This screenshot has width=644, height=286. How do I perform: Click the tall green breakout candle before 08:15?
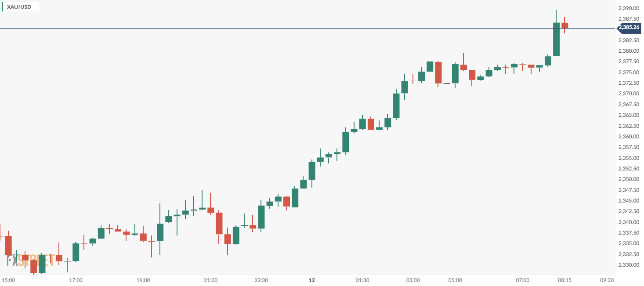tap(556, 39)
